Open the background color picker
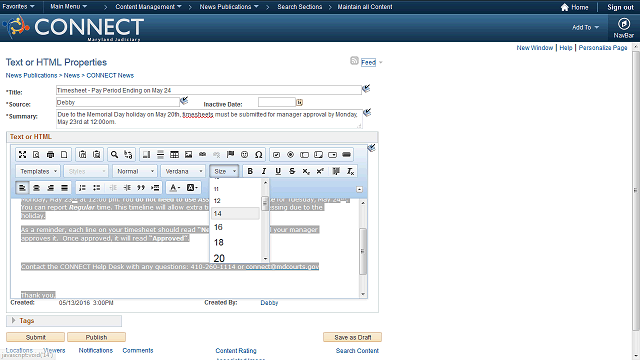Screen dimensions: 640x360 (192, 188)
